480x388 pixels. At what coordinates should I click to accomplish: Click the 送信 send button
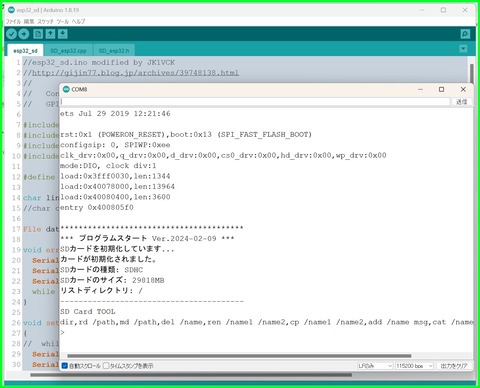pos(461,102)
